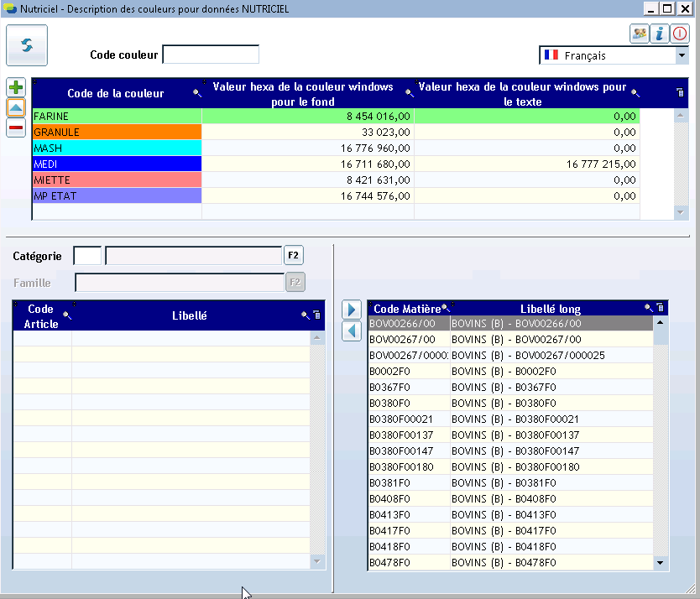Screen dimensions: 700x599
Task: Search magnifier in 'couleur pour le fond' column
Action: [409, 93]
